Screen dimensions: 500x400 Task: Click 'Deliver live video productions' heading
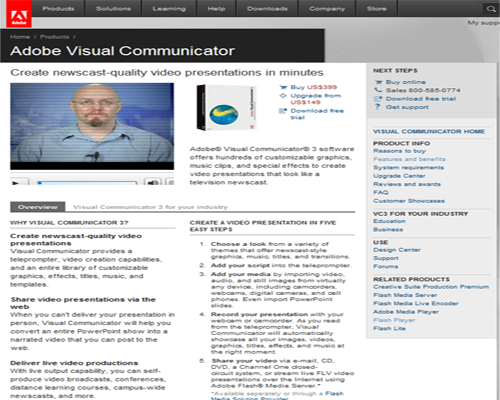coord(74,363)
